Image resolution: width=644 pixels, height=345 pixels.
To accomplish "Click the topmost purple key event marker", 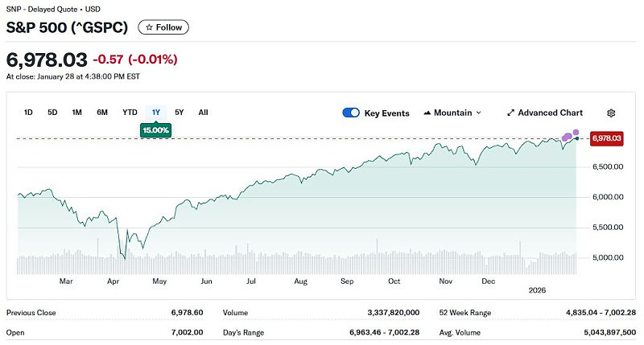I will [576, 132].
